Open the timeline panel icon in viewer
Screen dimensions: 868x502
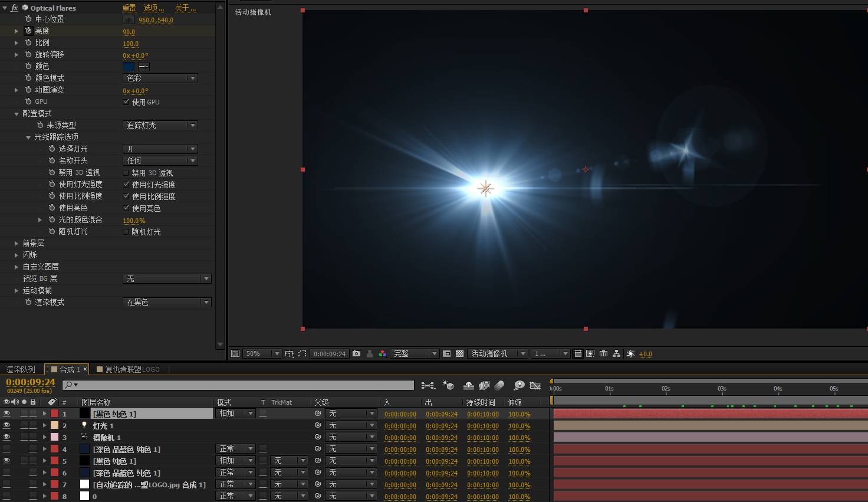click(x=603, y=353)
